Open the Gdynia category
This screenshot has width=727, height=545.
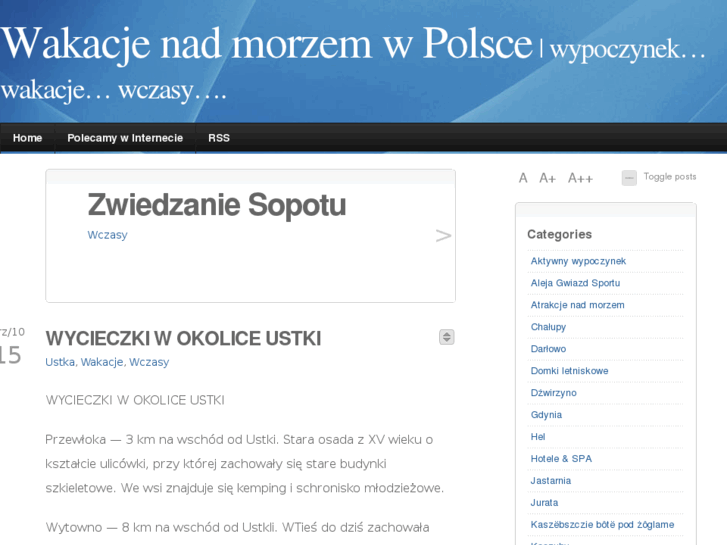(546, 415)
